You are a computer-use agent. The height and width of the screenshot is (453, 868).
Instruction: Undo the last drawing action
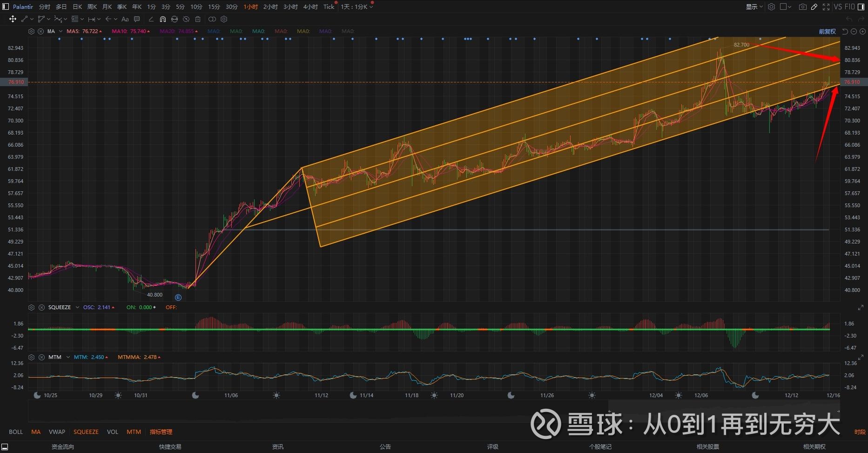click(x=849, y=19)
